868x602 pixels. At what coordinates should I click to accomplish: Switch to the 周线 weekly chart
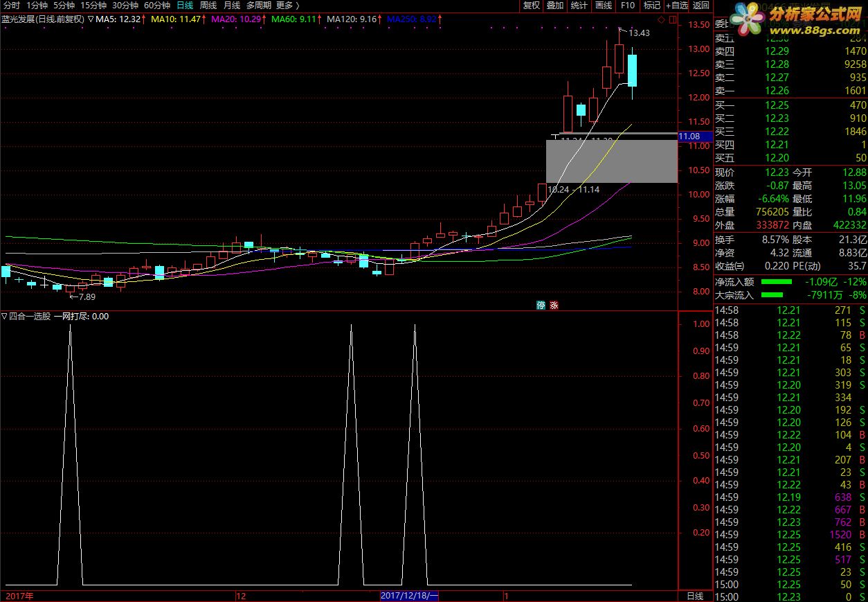click(x=208, y=5)
